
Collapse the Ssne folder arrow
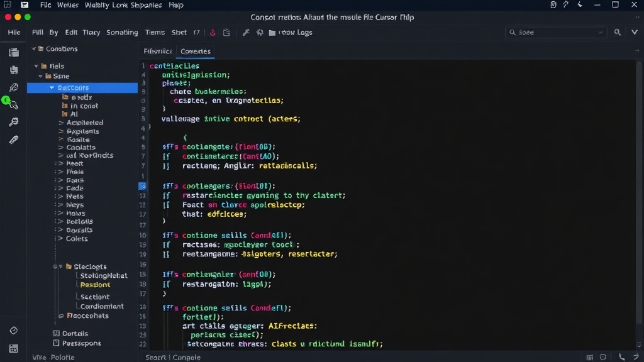(x=40, y=76)
